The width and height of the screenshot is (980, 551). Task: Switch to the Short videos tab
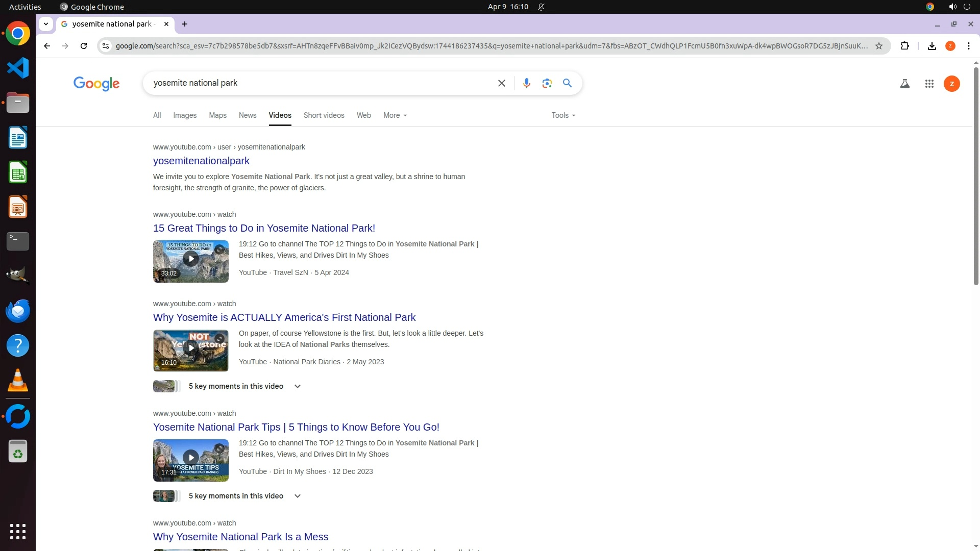(x=324, y=115)
